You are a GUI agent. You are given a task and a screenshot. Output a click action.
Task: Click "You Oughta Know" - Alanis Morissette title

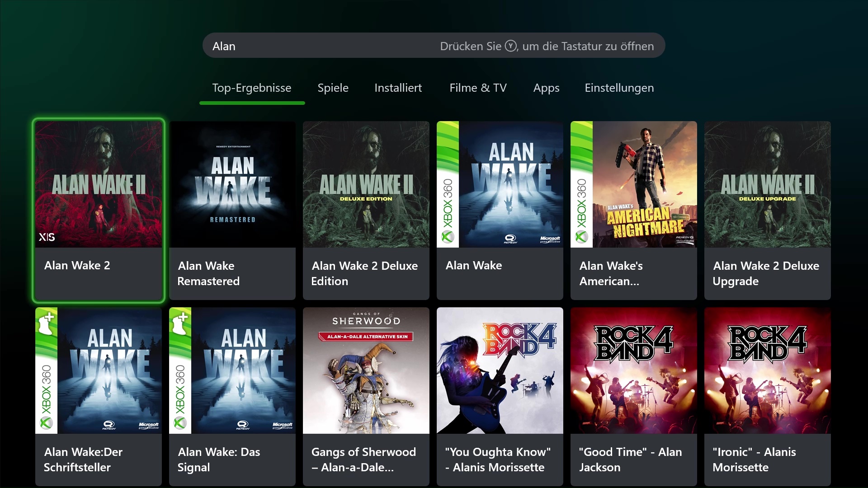click(x=498, y=460)
